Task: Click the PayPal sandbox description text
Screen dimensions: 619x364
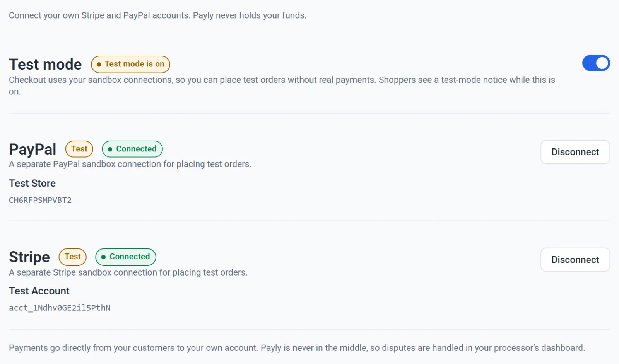Action: tap(130, 164)
